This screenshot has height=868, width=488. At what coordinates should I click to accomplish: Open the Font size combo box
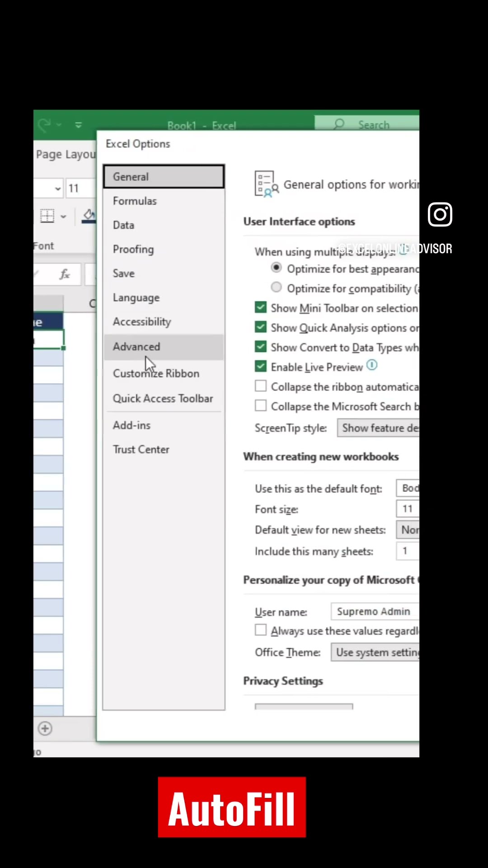pos(408,509)
